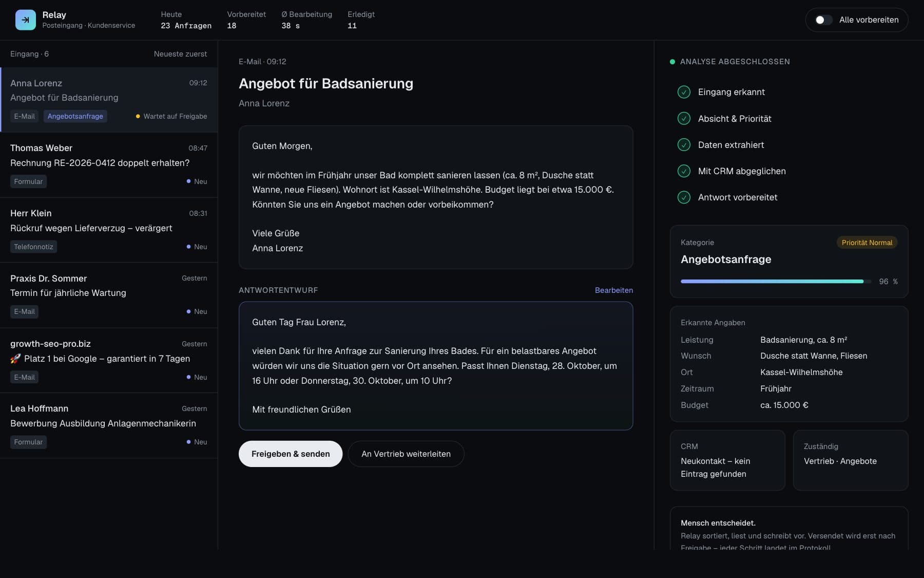924x578 pixels.
Task: Open Lea Hoffmann Bewerbung message
Action: (x=109, y=426)
